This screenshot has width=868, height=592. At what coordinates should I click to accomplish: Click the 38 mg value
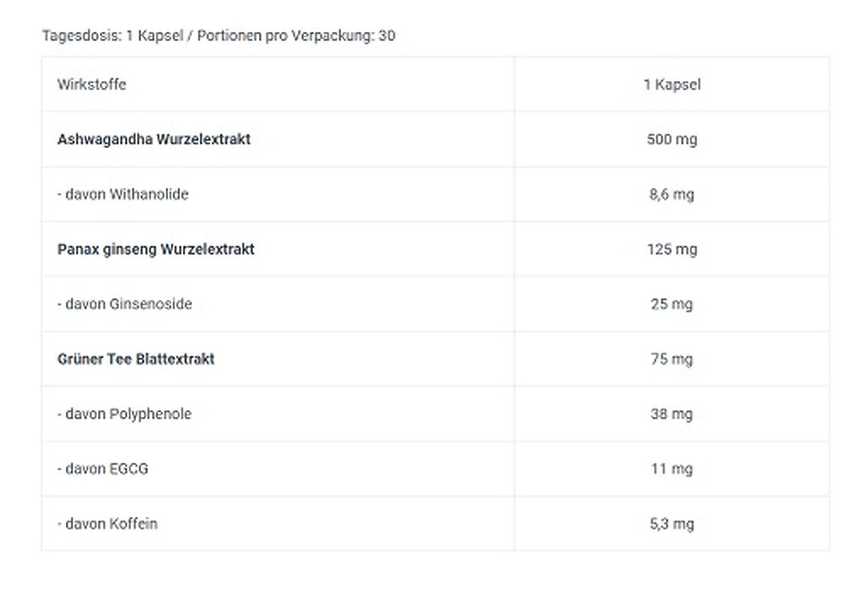tap(672, 413)
